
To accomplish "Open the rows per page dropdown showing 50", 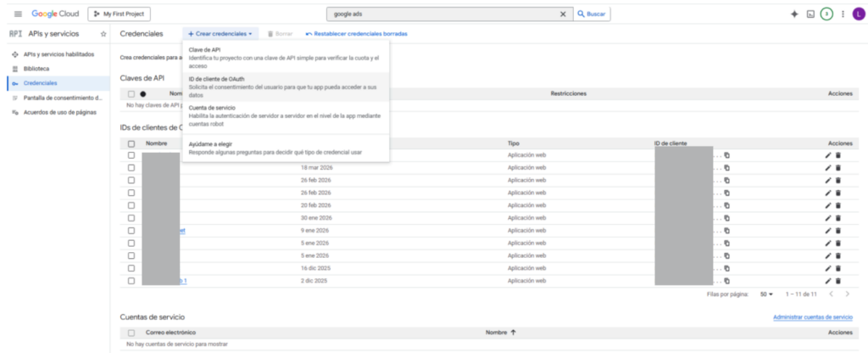I will tap(767, 294).
